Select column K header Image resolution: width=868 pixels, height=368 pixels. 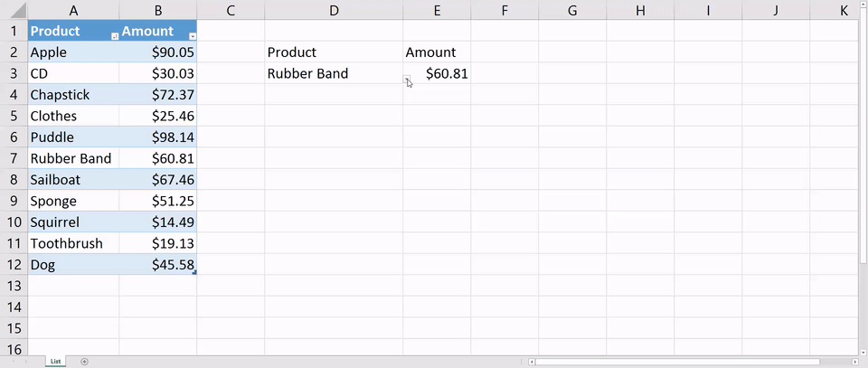coord(843,11)
